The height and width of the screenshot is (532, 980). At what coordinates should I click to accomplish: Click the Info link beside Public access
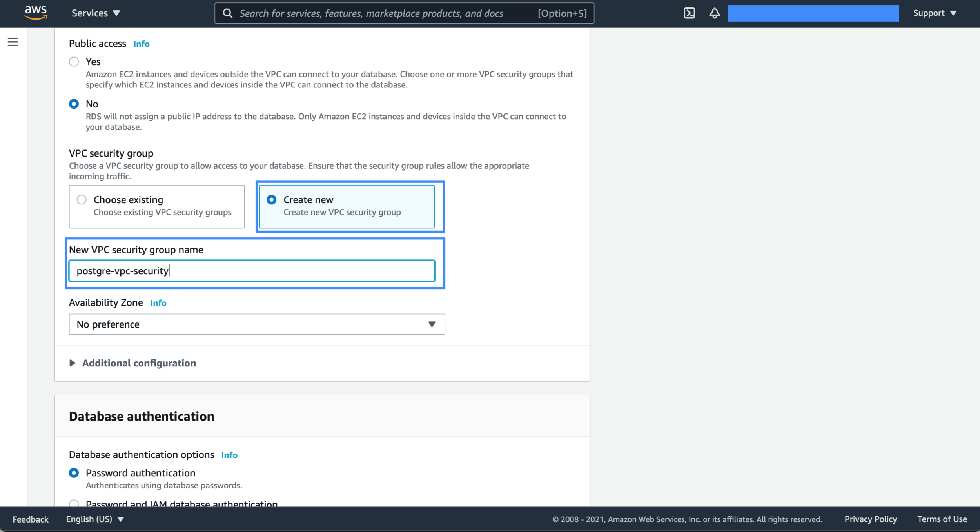(x=141, y=44)
